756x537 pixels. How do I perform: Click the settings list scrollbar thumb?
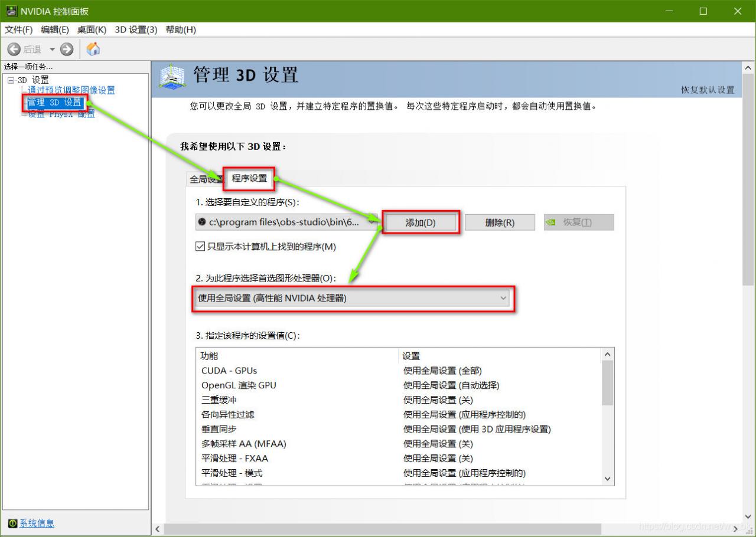[x=607, y=383]
